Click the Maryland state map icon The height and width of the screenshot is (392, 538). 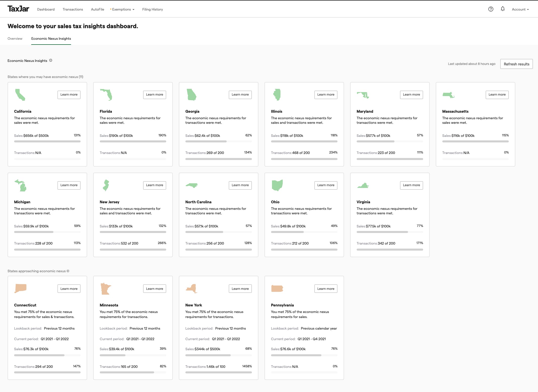(x=363, y=95)
